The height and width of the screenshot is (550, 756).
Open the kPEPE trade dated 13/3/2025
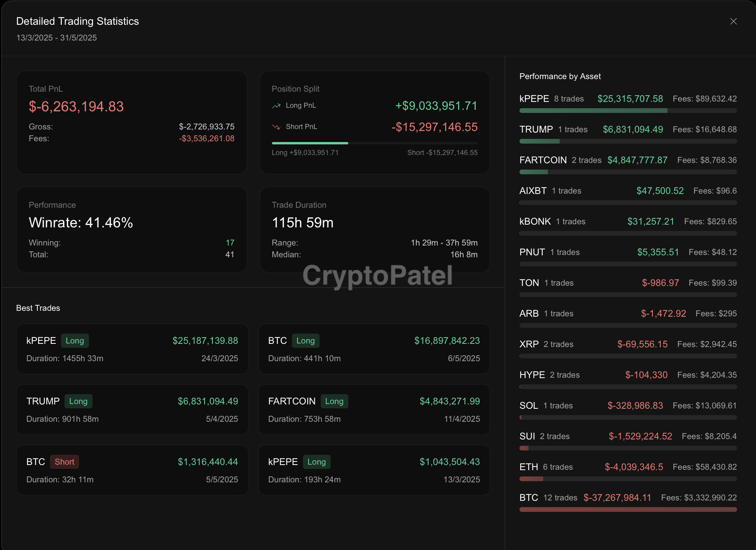point(374,471)
